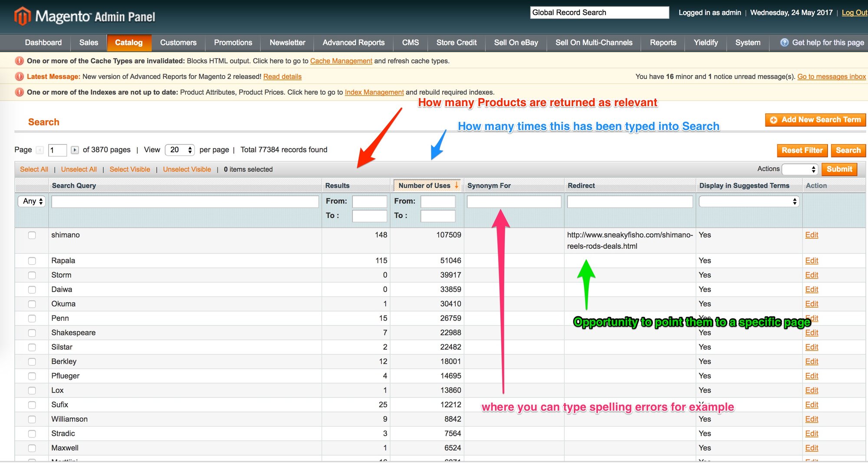Open the Actions dropdown
The width and height of the screenshot is (868, 463).
tap(799, 169)
